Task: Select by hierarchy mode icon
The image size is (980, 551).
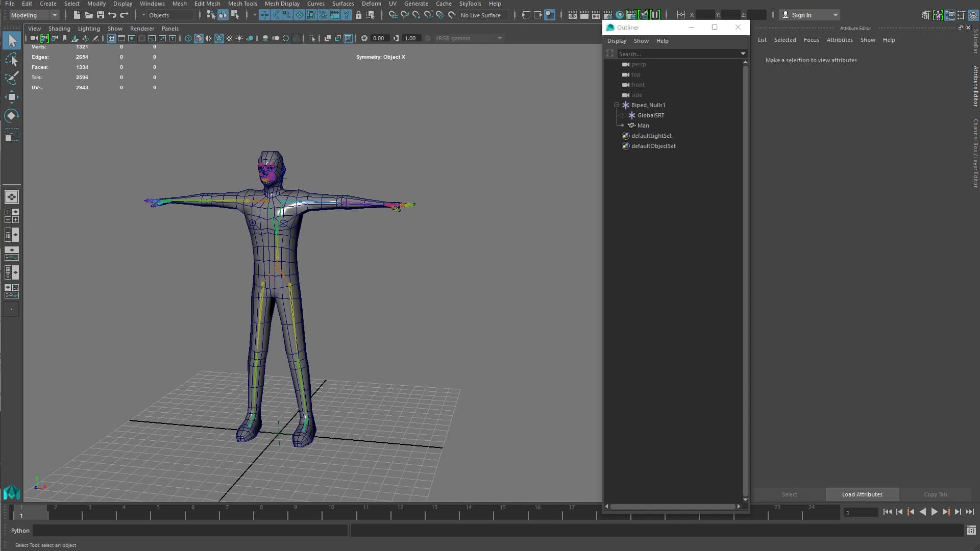Action: pos(211,15)
